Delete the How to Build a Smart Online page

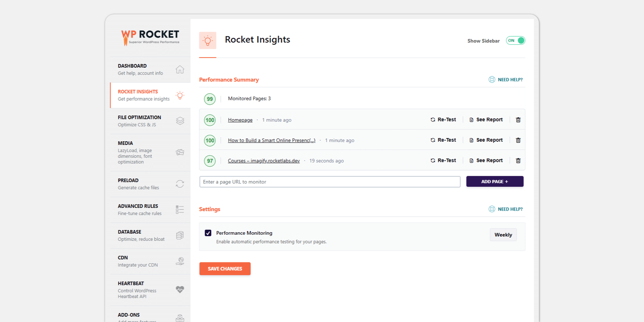tap(518, 140)
